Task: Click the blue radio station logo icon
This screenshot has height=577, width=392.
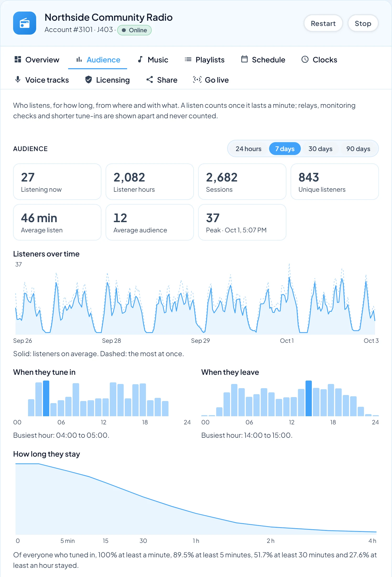Action: 25,23
